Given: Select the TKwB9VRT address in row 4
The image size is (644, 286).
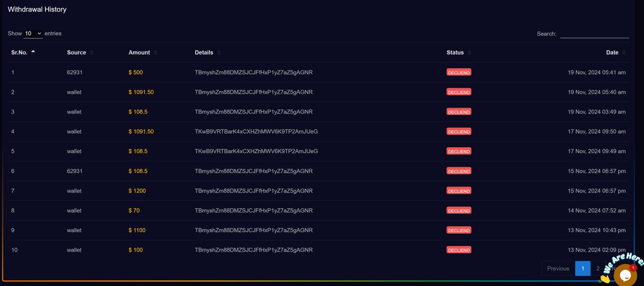Looking at the screenshot, I should click(x=256, y=132).
